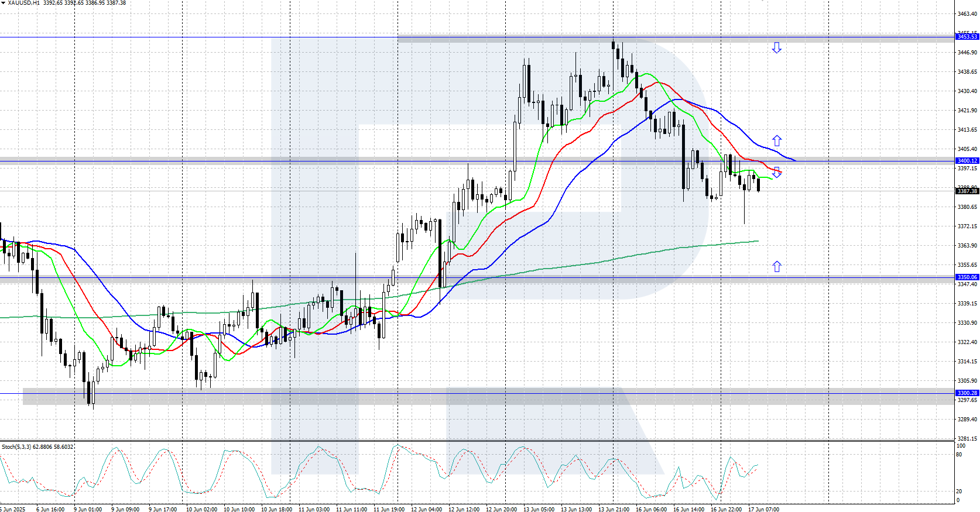980x512 pixels.
Task: Click the 3430.40 price axis label
Action: tap(967, 91)
